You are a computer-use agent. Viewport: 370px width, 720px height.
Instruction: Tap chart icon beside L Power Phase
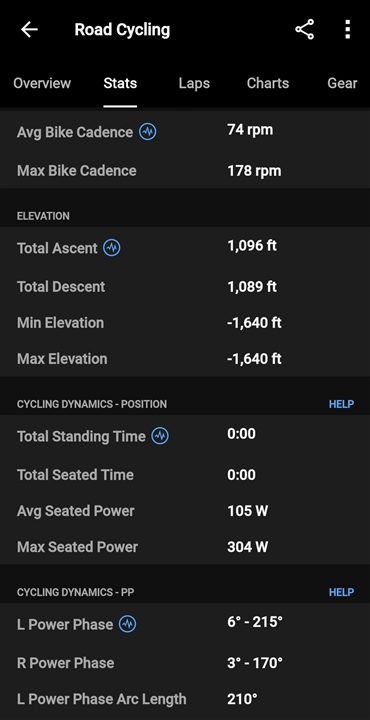[x=128, y=624]
